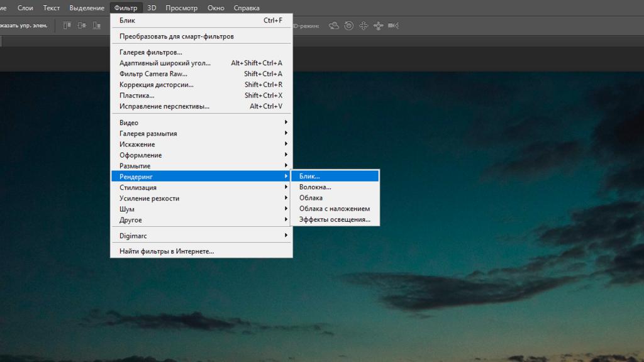644x362 pixels.
Task: Expand the Искажение submenu
Action: coord(201,144)
